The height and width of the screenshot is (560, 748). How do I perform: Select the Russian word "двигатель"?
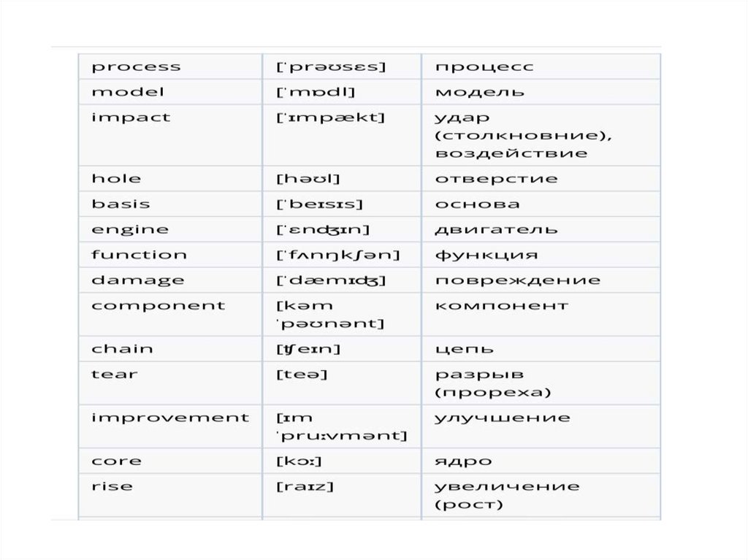[496, 230]
